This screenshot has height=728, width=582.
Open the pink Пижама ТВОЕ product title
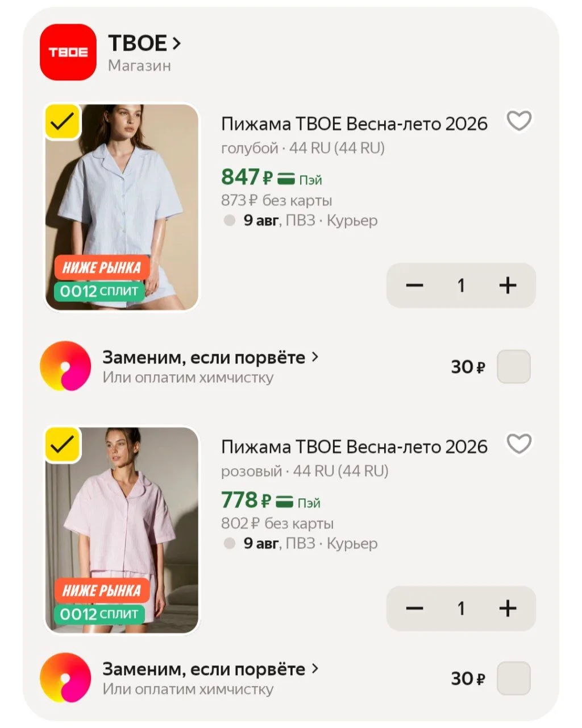pos(354,447)
